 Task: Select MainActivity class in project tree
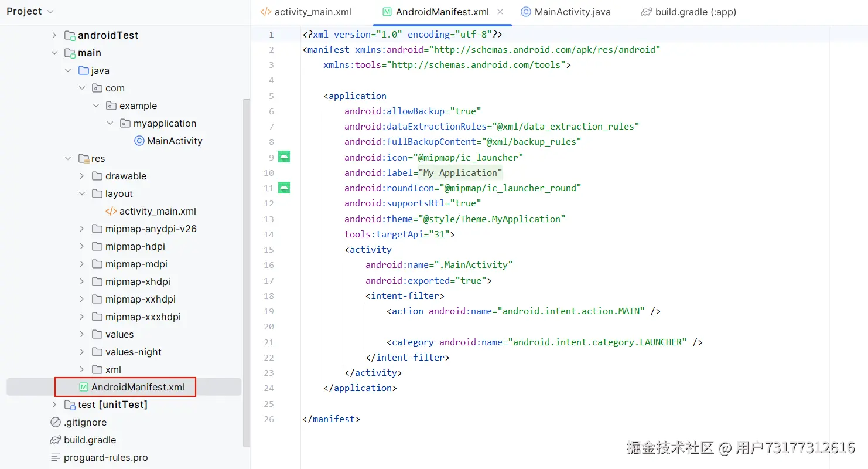tap(175, 141)
